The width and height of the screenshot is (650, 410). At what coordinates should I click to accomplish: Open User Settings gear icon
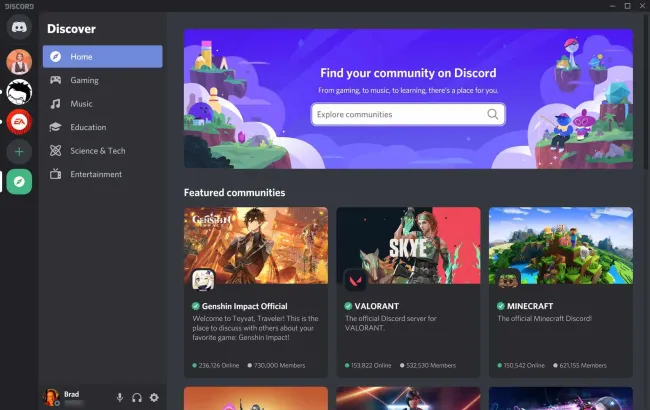154,398
